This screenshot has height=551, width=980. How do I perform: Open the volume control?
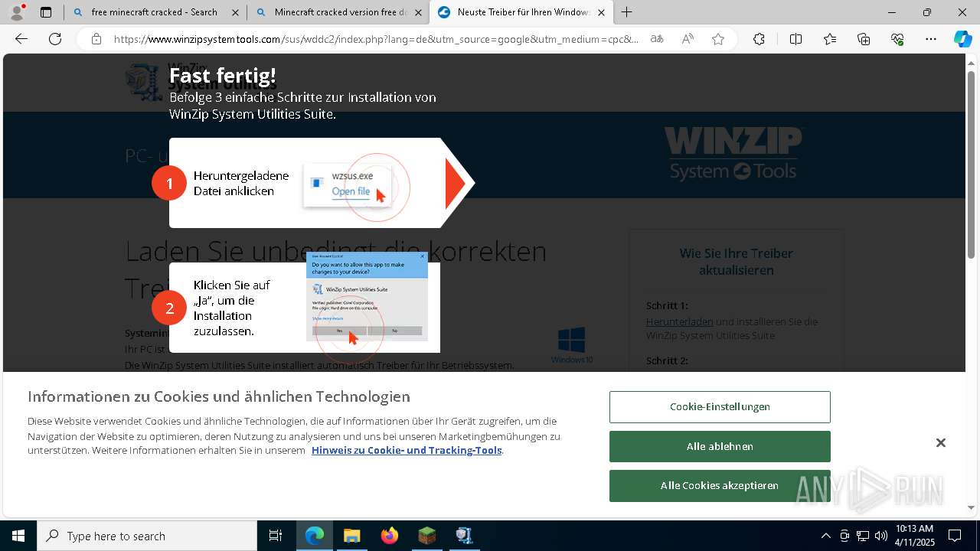881,536
